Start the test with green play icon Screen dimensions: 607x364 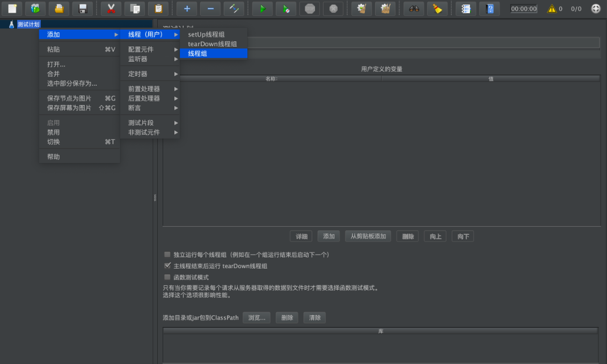[x=262, y=9]
